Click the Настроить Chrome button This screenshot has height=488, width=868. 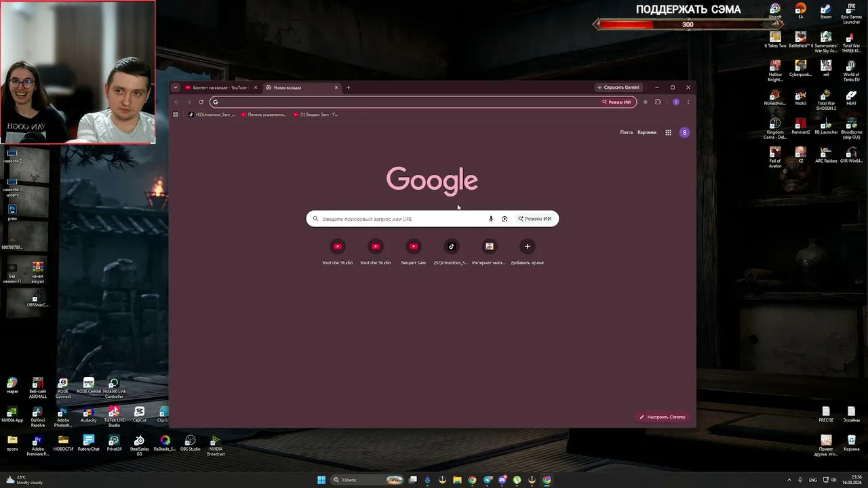coord(663,417)
